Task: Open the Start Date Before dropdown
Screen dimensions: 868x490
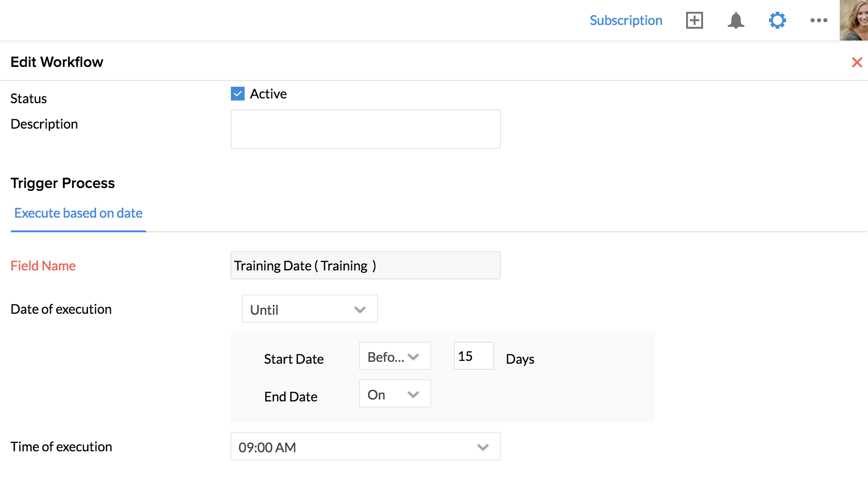Action: point(394,356)
